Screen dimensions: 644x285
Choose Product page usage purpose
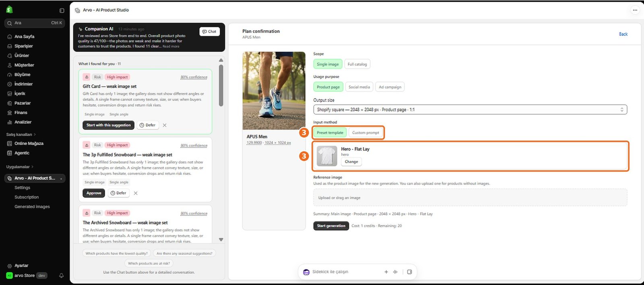pyautogui.click(x=328, y=87)
